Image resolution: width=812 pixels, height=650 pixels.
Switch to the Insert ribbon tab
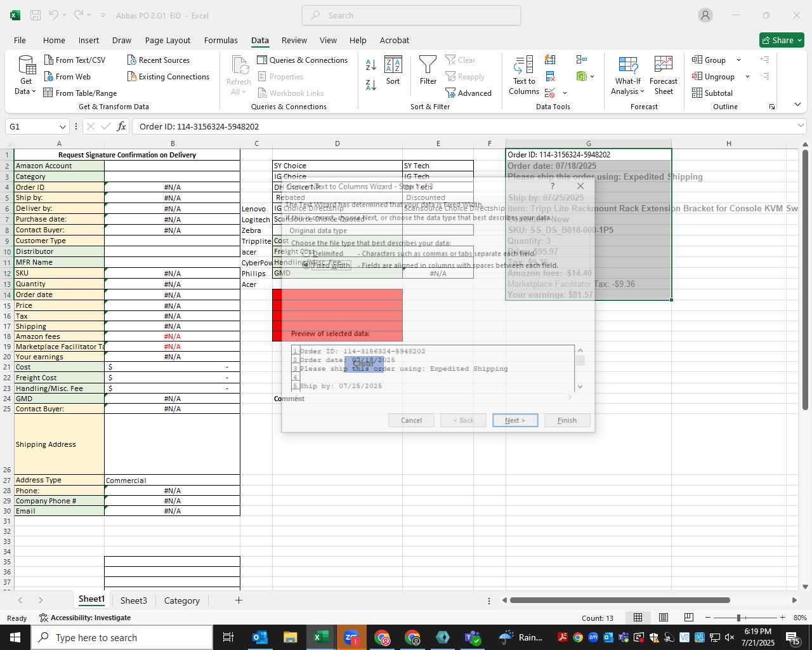tap(89, 40)
